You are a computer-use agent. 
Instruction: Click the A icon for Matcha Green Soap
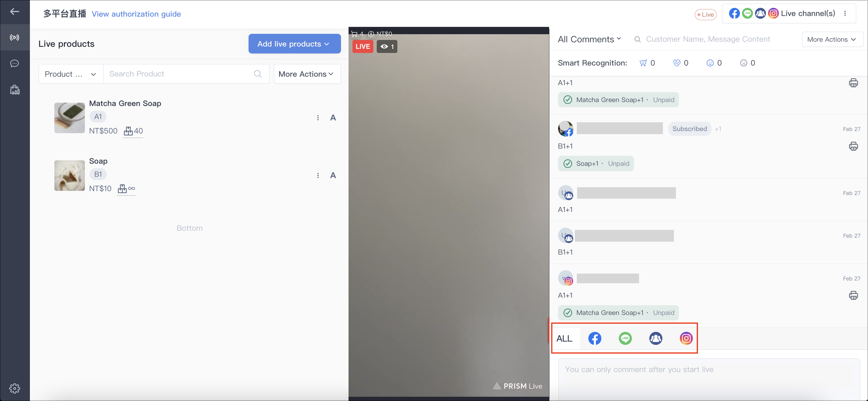click(x=333, y=117)
